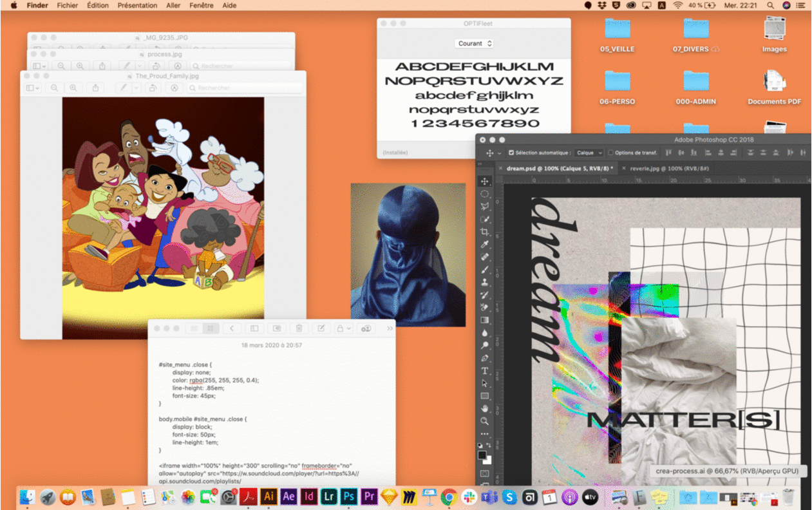Open sidebar view dropdown in The_Proud_Family window
Image resolution: width=812 pixels, height=510 pixels.
pos(32,88)
